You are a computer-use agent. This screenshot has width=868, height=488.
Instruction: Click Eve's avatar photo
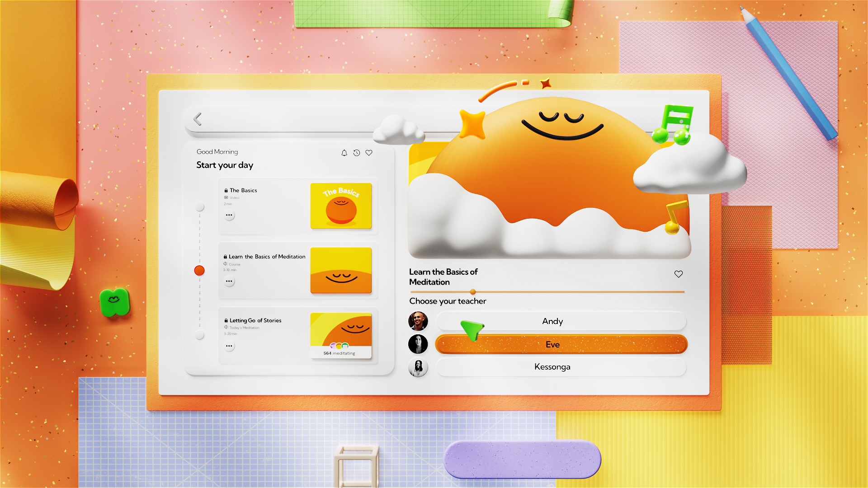pos(418,344)
